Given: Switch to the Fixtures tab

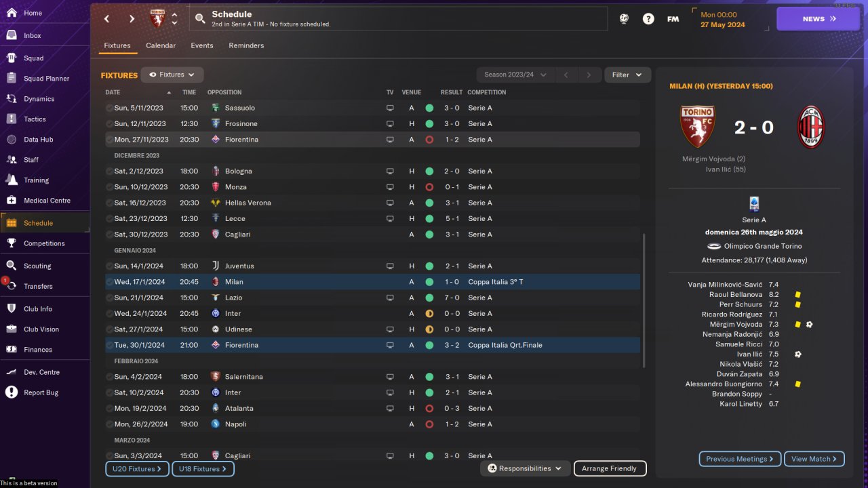Looking at the screenshot, I should (x=117, y=45).
